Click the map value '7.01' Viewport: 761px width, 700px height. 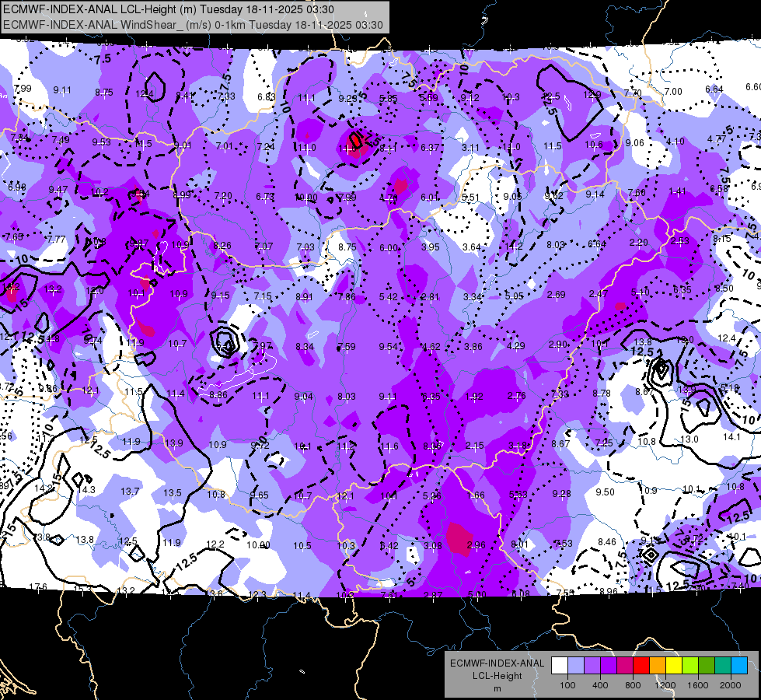click(x=224, y=145)
